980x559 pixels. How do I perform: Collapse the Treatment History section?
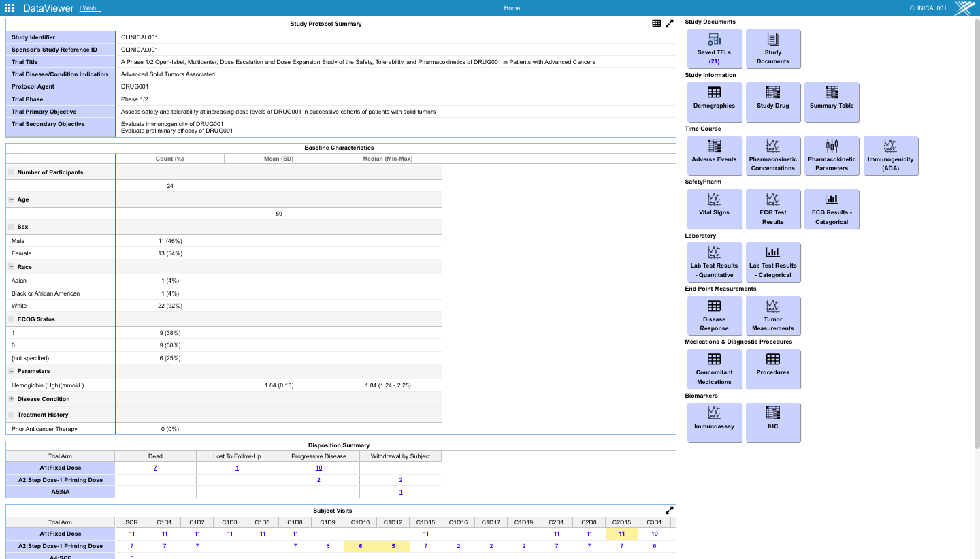[11, 414]
